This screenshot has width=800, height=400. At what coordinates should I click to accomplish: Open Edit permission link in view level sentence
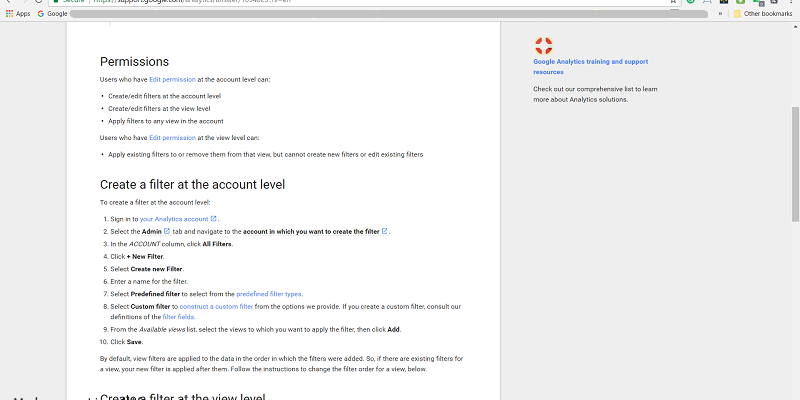coord(172,138)
